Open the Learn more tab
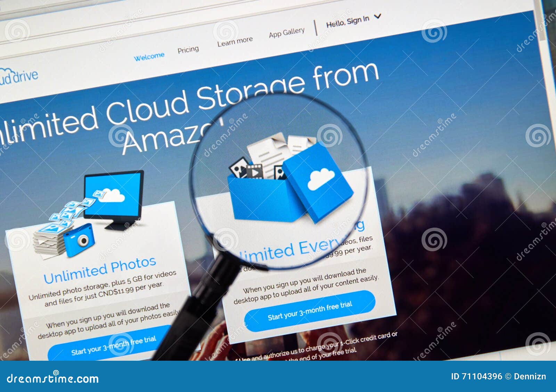This screenshot has height=392, width=556. click(235, 41)
